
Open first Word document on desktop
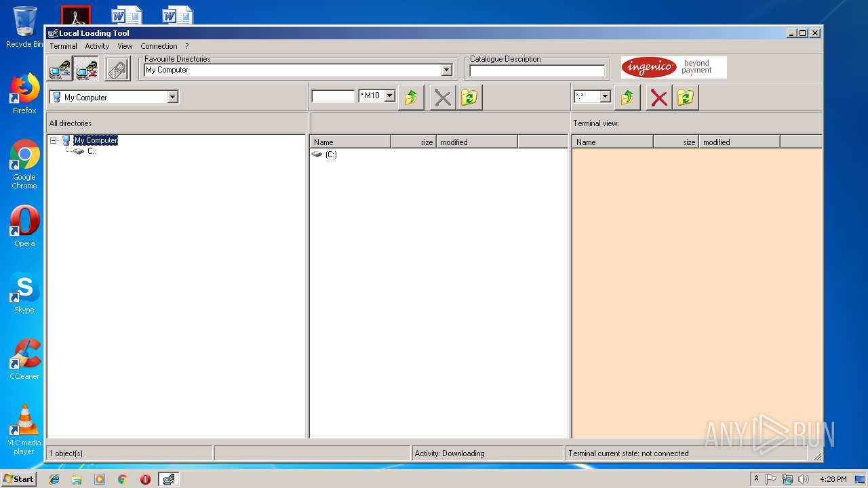point(126,16)
